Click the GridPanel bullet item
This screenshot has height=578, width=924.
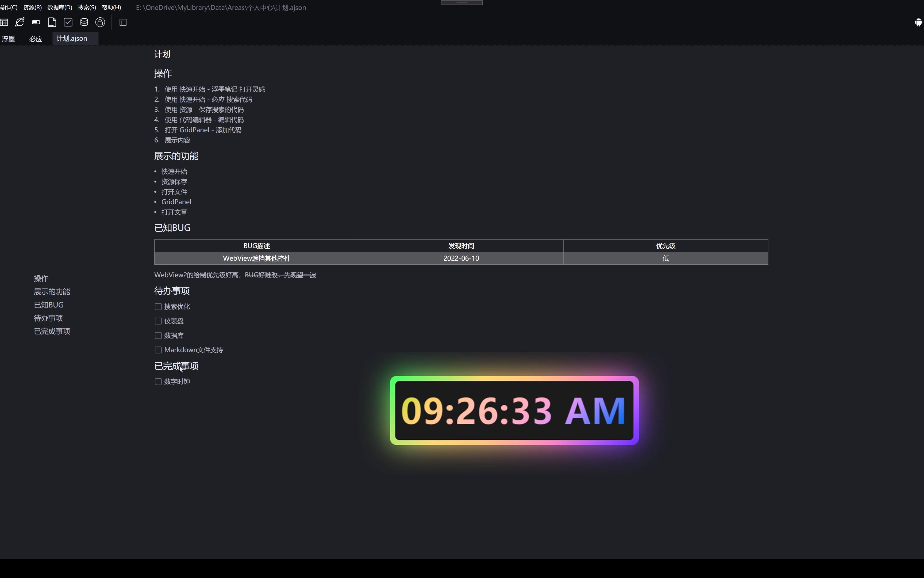[176, 202]
